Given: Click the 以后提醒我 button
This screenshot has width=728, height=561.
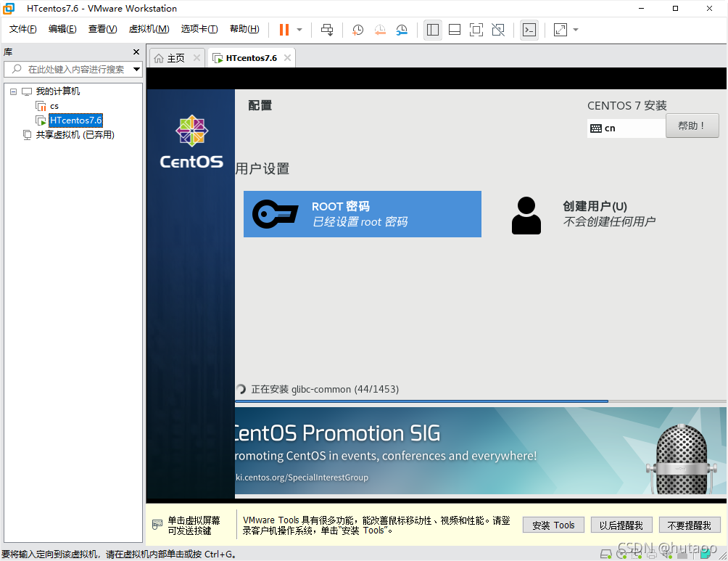Looking at the screenshot, I should pos(621,525).
